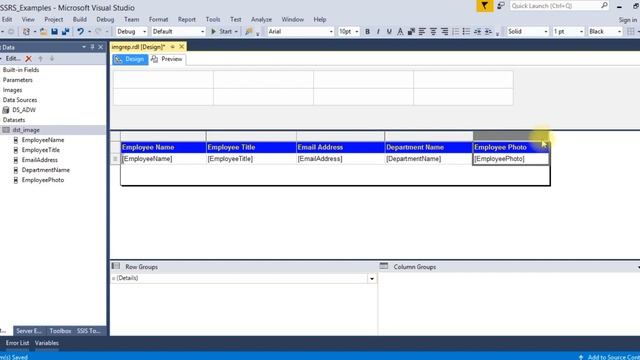Image resolution: width=640 pixels, height=360 pixels.
Task: Open the Report menu
Action: click(x=187, y=20)
